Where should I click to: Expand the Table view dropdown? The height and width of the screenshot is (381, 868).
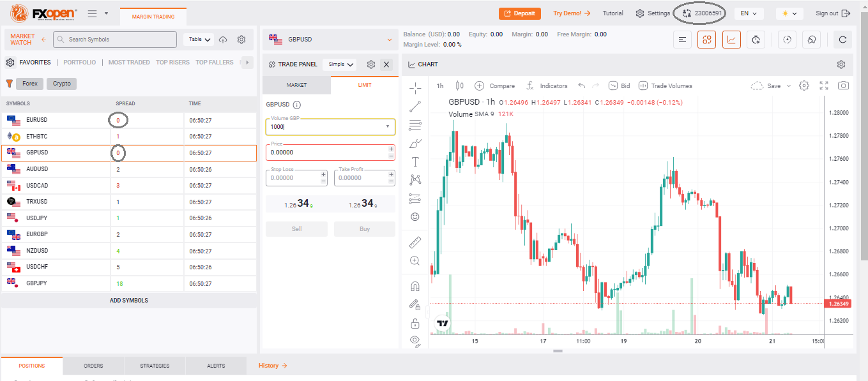tap(199, 40)
